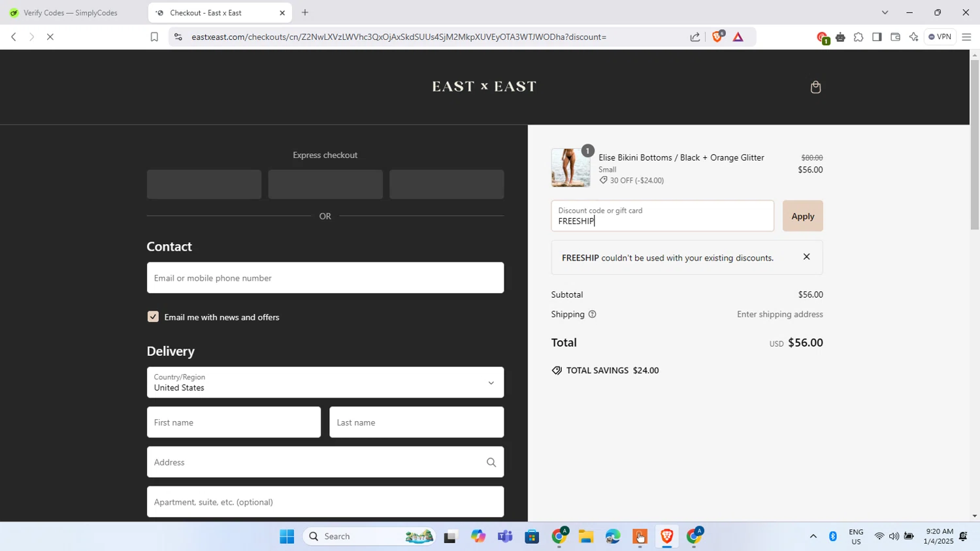Click the Brave Rewards triangle icon
This screenshot has height=551, width=980.
pos(738,37)
